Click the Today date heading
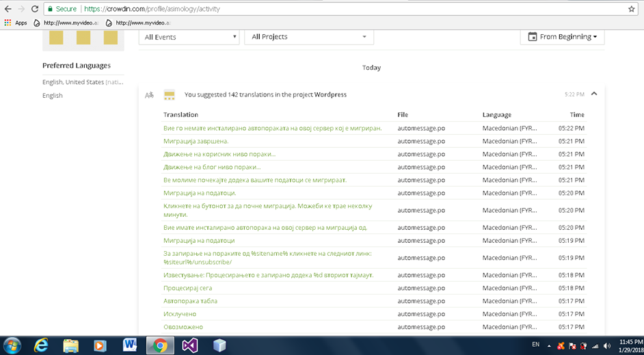Viewport: 644px width, 355px height. (x=371, y=68)
